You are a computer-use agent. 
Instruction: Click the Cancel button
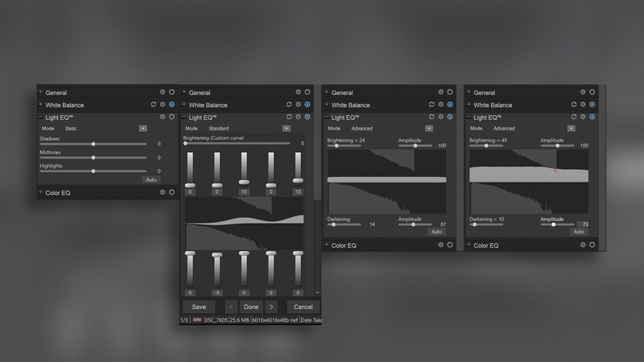pyautogui.click(x=303, y=306)
